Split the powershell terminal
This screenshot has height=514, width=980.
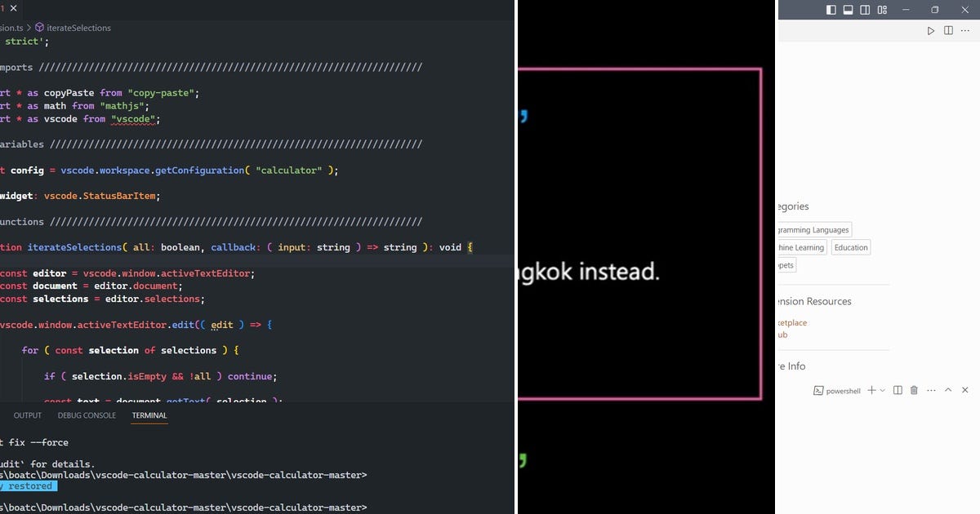[x=898, y=390]
